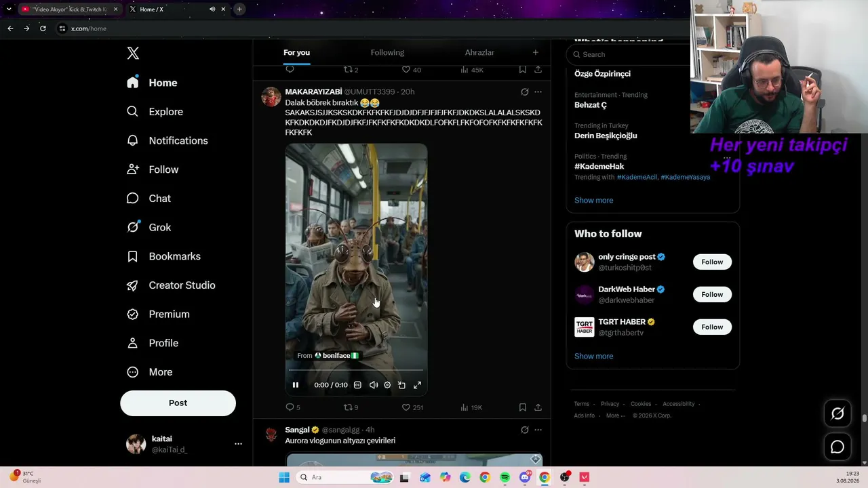Open Bookmarks in the sidebar
Screen dimensions: 868x488
pyautogui.click(x=163, y=256)
